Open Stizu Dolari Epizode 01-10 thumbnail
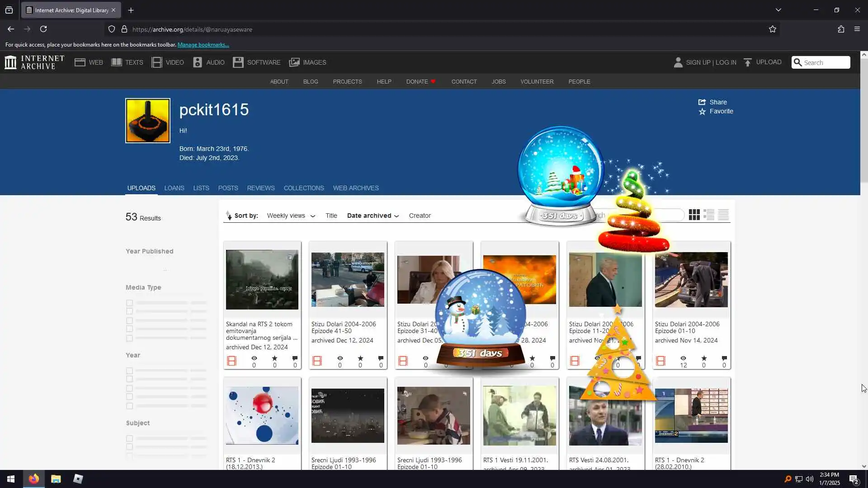The height and width of the screenshot is (488, 868). 691,280
